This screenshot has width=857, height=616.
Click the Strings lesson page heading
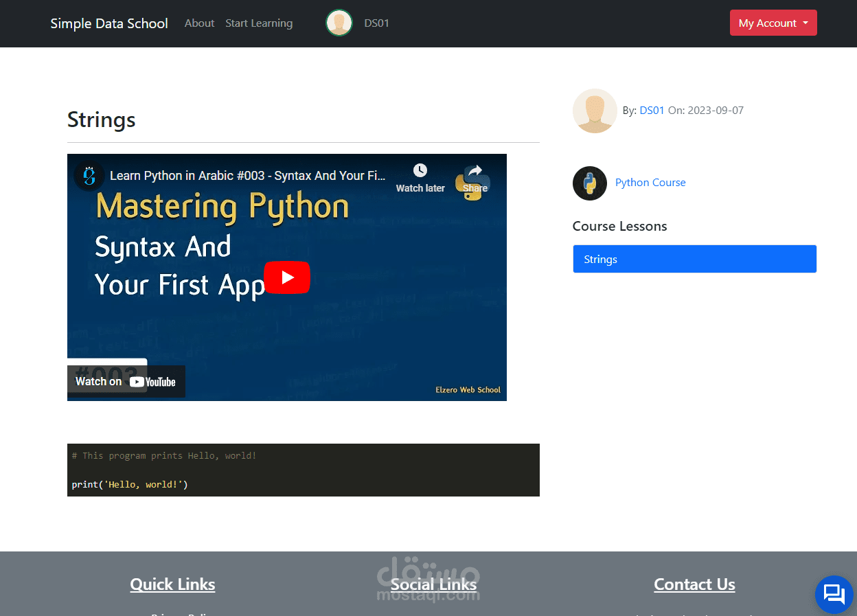(x=102, y=119)
